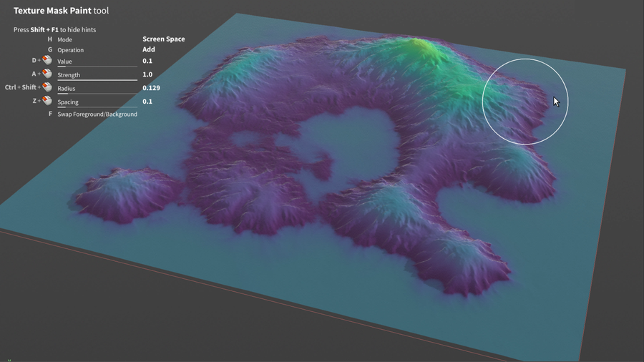Click the Radius number 0.129
Screen dimensions: 644x362
pos(151,88)
